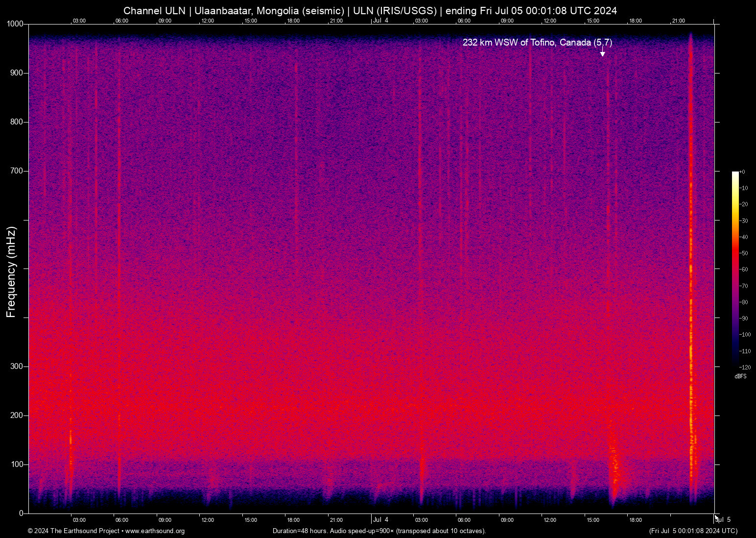
Task: Click the bright vertical event streak near 21:00
Action: pos(691,269)
